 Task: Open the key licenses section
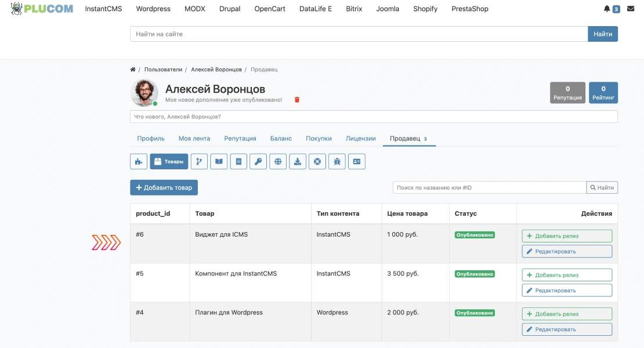(x=258, y=161)
